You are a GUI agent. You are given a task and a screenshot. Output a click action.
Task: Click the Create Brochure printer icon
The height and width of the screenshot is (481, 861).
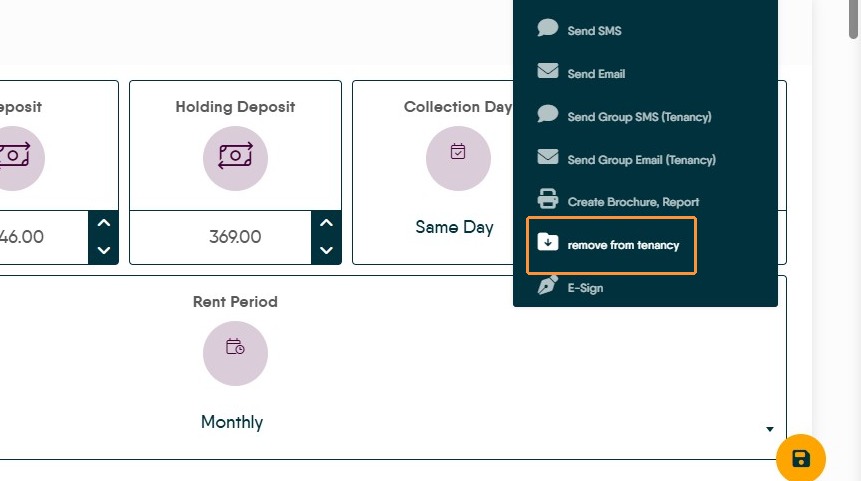point(547,199)
